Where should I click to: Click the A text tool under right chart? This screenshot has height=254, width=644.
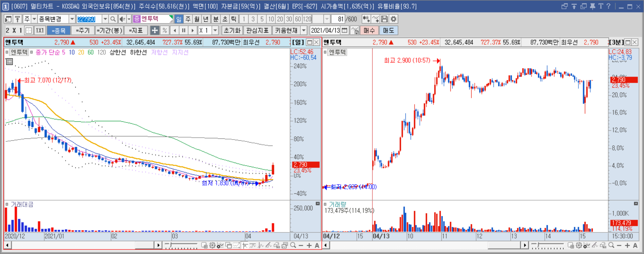click(x=635, y=245)
